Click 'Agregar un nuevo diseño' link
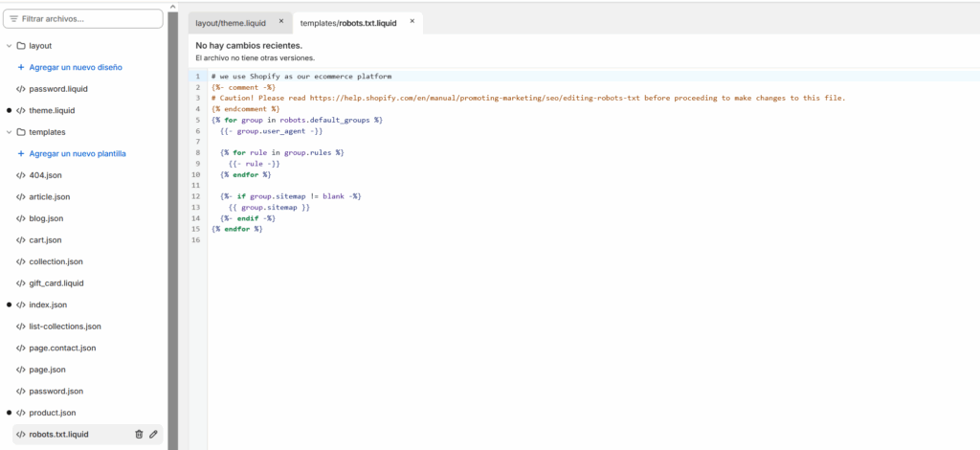The image size is (980, 450). [x=76, y=67]
